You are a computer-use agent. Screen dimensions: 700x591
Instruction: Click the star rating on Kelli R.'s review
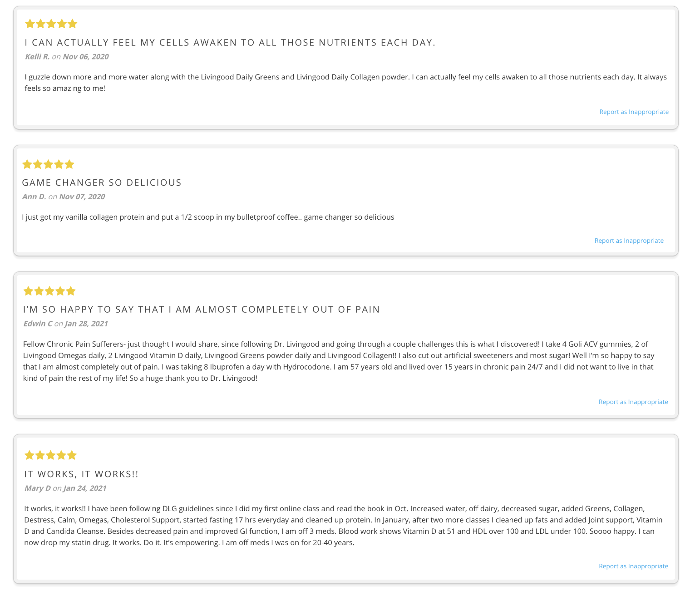pyautogui.click(x=51, y=24)
